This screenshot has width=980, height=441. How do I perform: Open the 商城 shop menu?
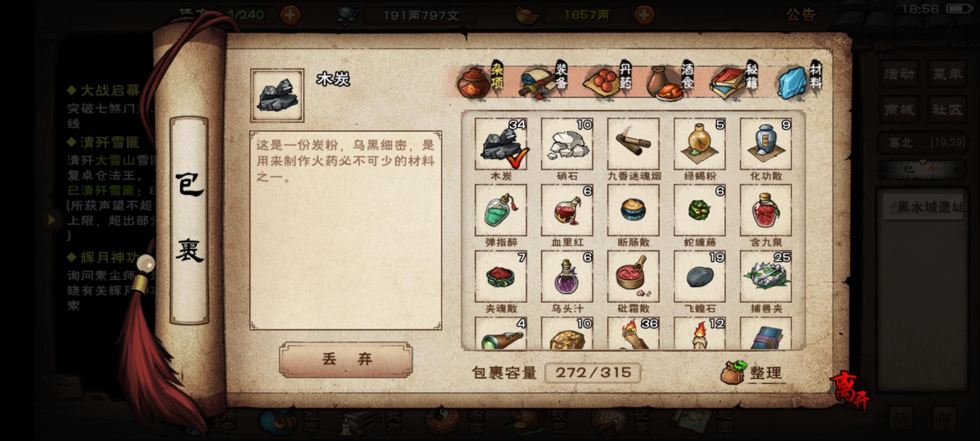[899, 109]
